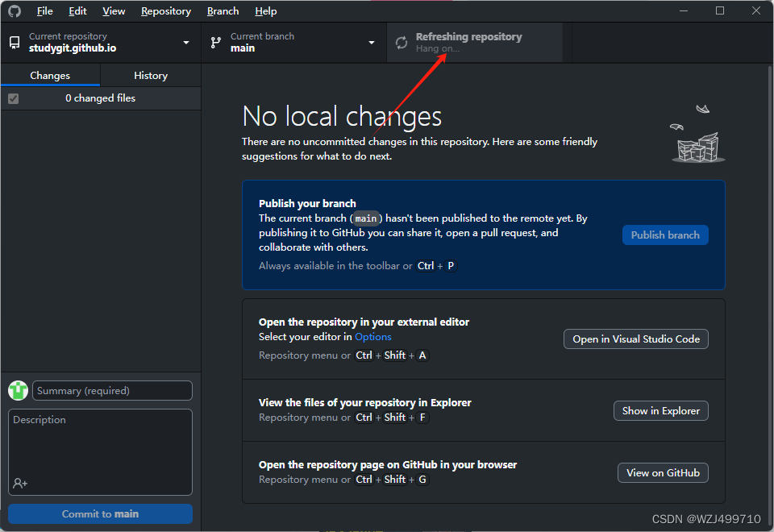Open the Help menu
The width and height of the screenshot is (774, 532).
(265, 10)
